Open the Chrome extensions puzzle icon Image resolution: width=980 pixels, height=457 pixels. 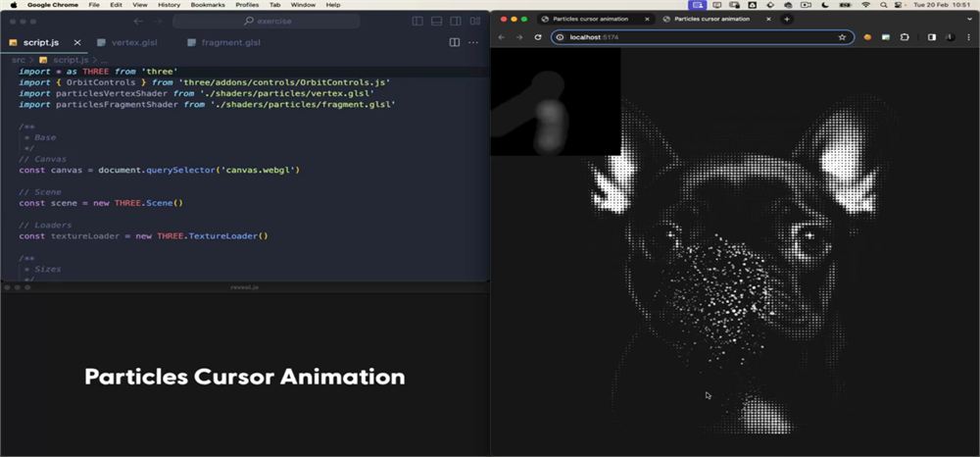coord(905,37)
